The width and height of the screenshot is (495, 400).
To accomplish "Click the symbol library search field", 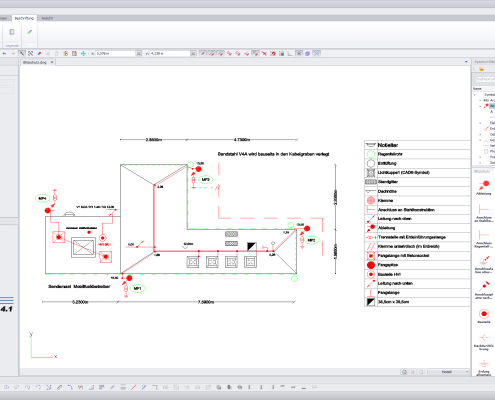I will [485, 79].
